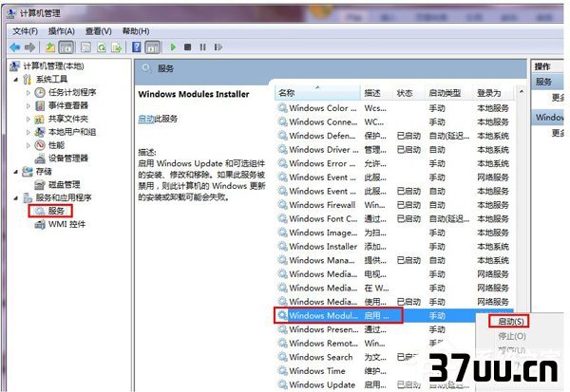Sort by the 登录为 column header

tap(494, 93)
